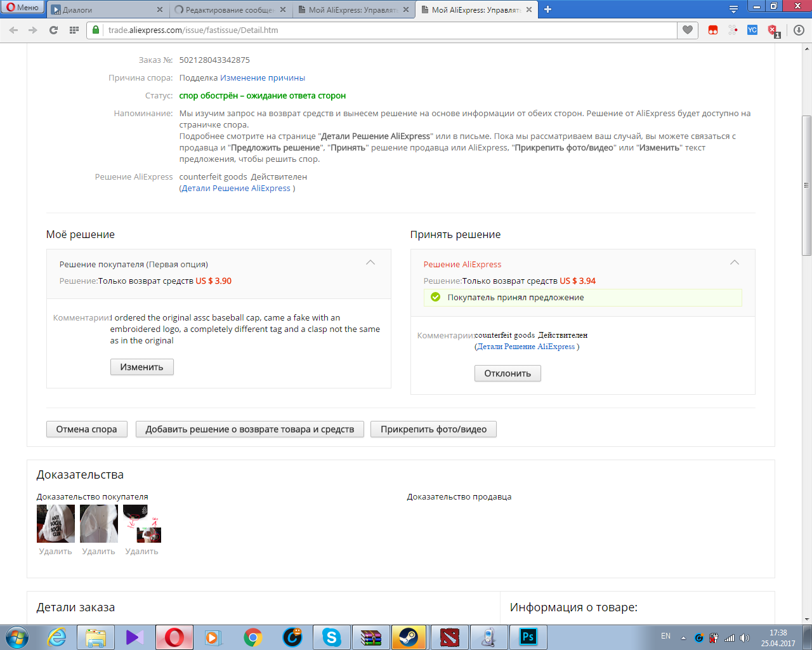
Task: Open the red extension icon in toolbar
Action: (713, 30)
